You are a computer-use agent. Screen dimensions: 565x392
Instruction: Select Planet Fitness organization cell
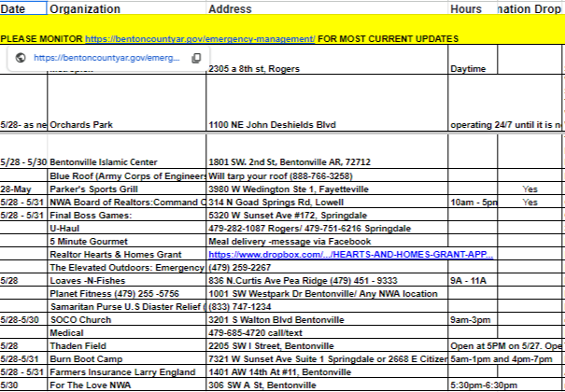pyautogui.click(x=127, y=293)
